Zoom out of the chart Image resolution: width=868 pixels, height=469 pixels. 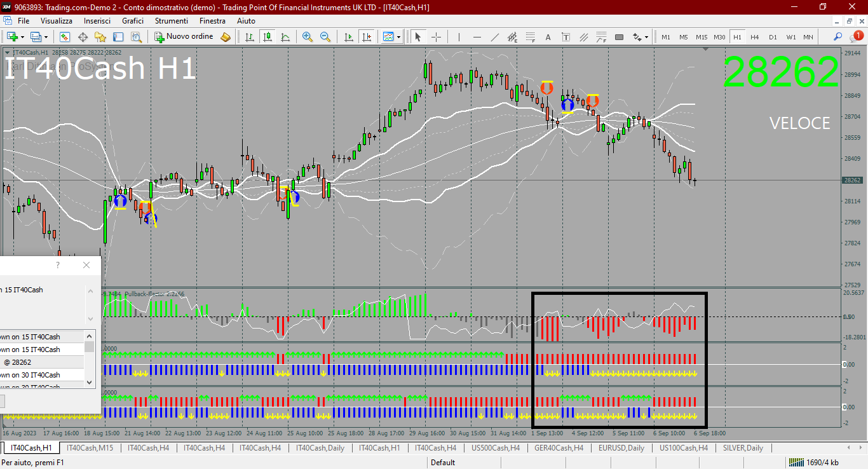tap(325, 37)
